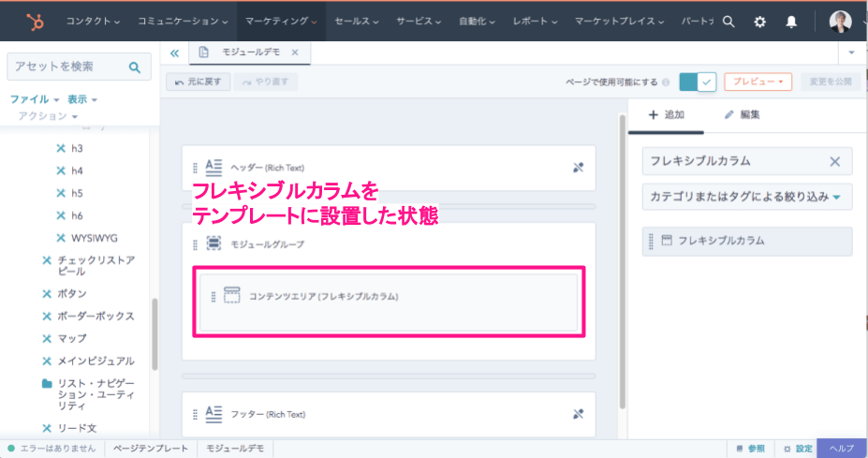Expand the マーケティング menu
This screenshot has height=458, width=868.
click(281, 21)
